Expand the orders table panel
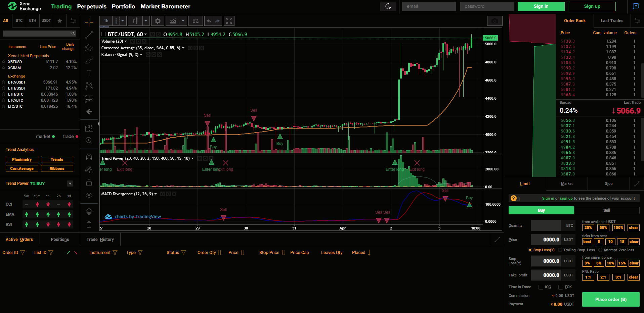This screenshot has height=313, width=644. [497, 240]
